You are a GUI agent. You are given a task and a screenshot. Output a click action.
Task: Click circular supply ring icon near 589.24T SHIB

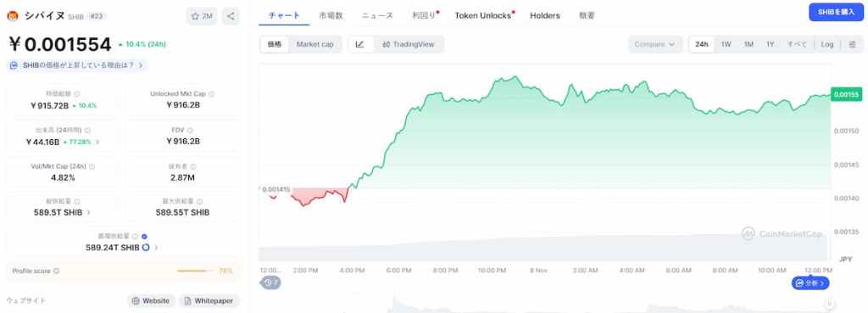146,248
